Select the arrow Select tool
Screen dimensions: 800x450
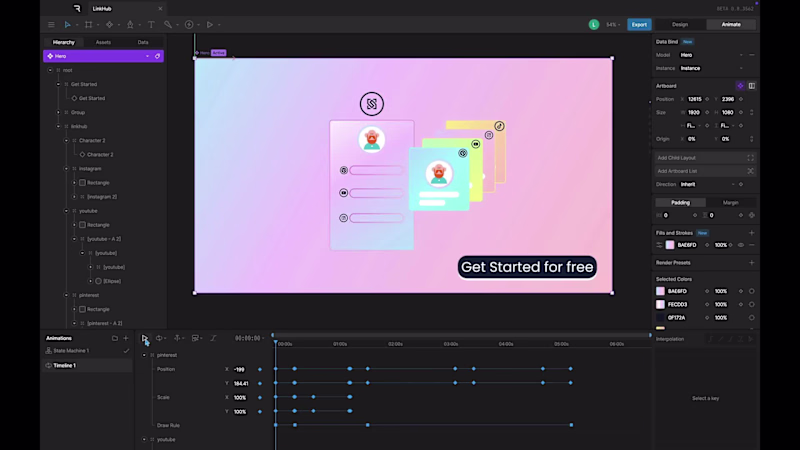pyautogui.click(x=67, y=24)
